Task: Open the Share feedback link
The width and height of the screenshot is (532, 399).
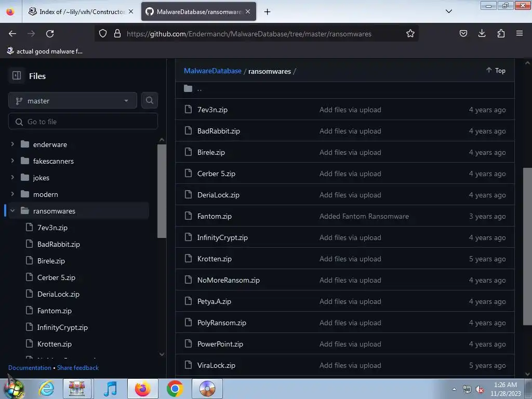Action: pyautogui.click(x=78, y=368)
